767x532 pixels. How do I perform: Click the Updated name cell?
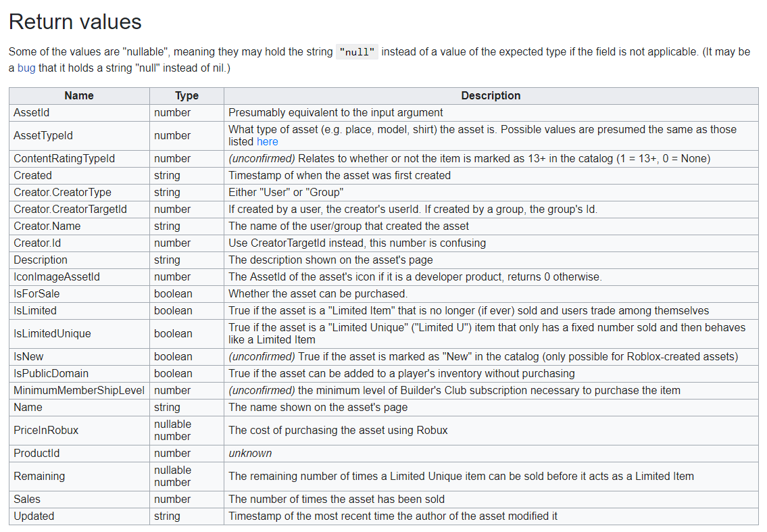[x=34, y=516]
